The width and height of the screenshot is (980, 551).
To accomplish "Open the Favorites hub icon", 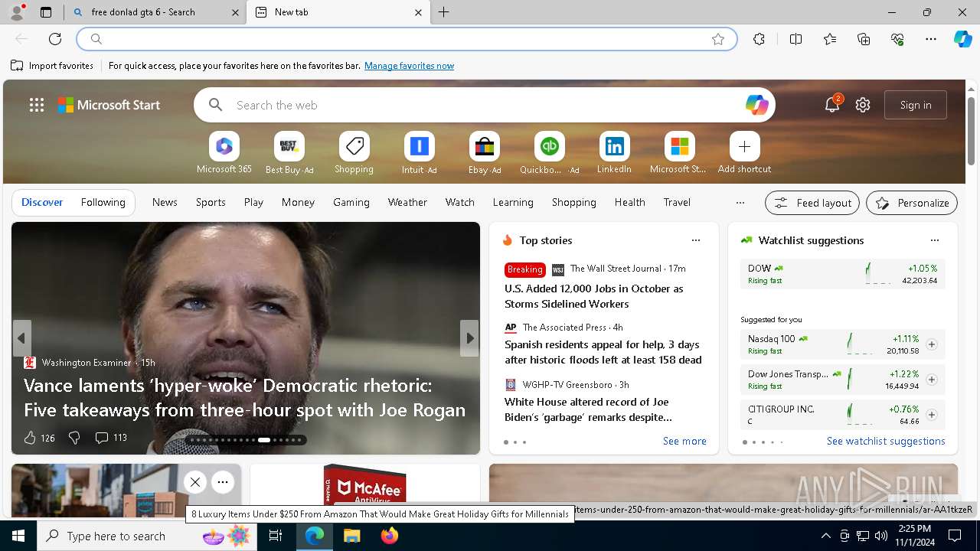I will click(x=830, y=39).
